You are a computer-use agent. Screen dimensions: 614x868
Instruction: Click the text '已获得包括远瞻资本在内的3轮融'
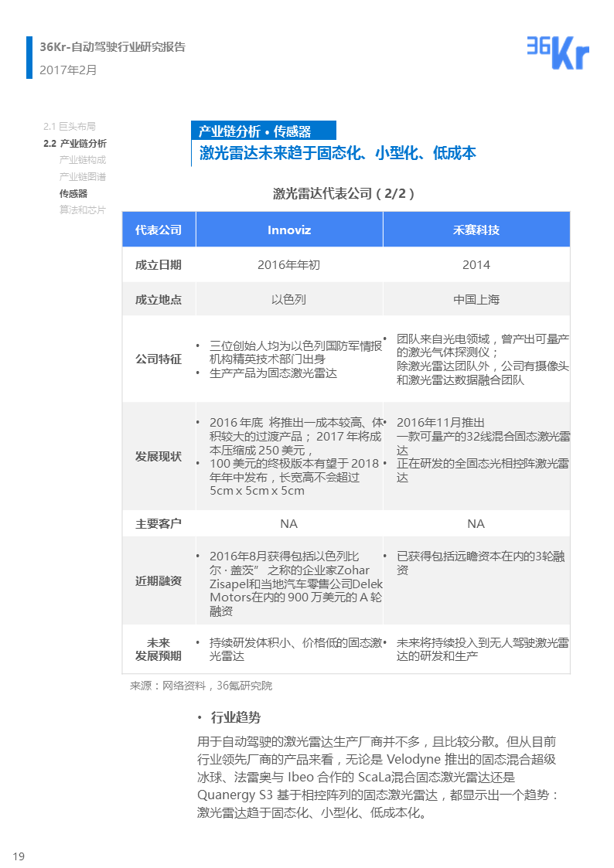pos(480,557)
